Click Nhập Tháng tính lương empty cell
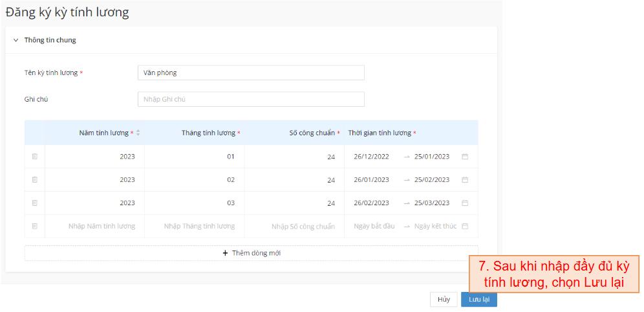 pos(199,227)
